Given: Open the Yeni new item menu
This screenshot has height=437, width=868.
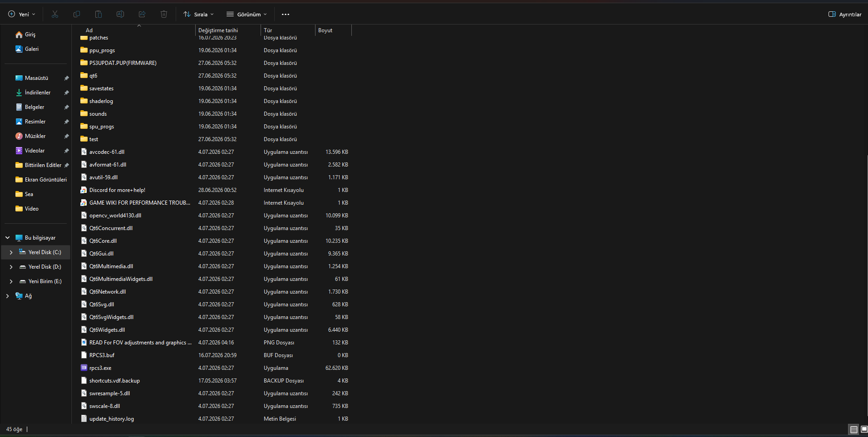Looking at the screenshot, I should point(22,14).
